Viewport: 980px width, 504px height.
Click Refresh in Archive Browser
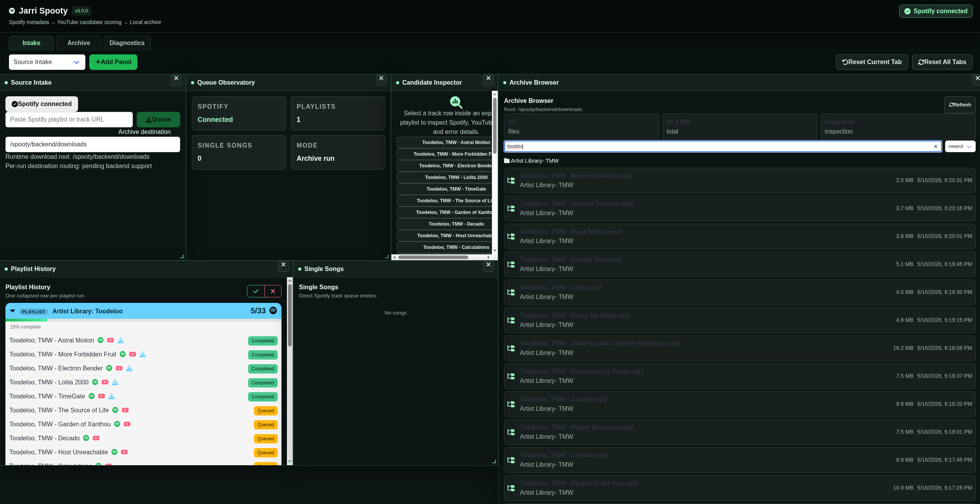tap(960, 105)
